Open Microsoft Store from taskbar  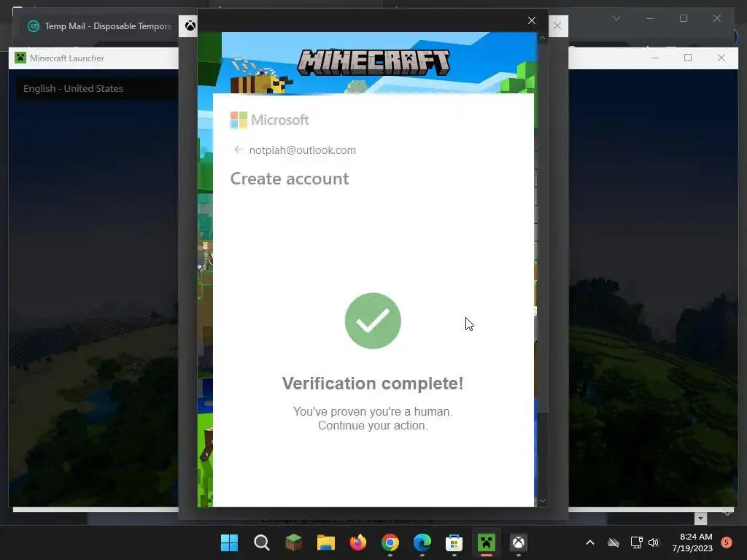[454, 542]
